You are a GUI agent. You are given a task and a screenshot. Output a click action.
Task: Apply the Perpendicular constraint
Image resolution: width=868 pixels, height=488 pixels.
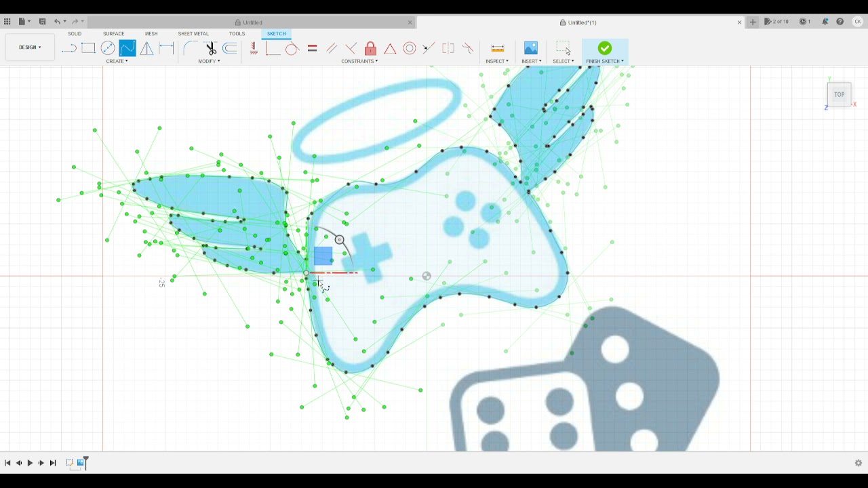(351, 48)
